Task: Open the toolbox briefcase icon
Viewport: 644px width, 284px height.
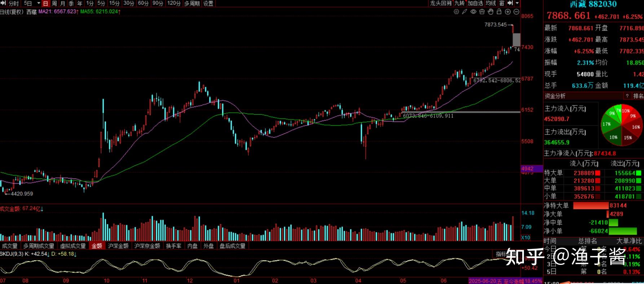Action: tap(482, 12)
